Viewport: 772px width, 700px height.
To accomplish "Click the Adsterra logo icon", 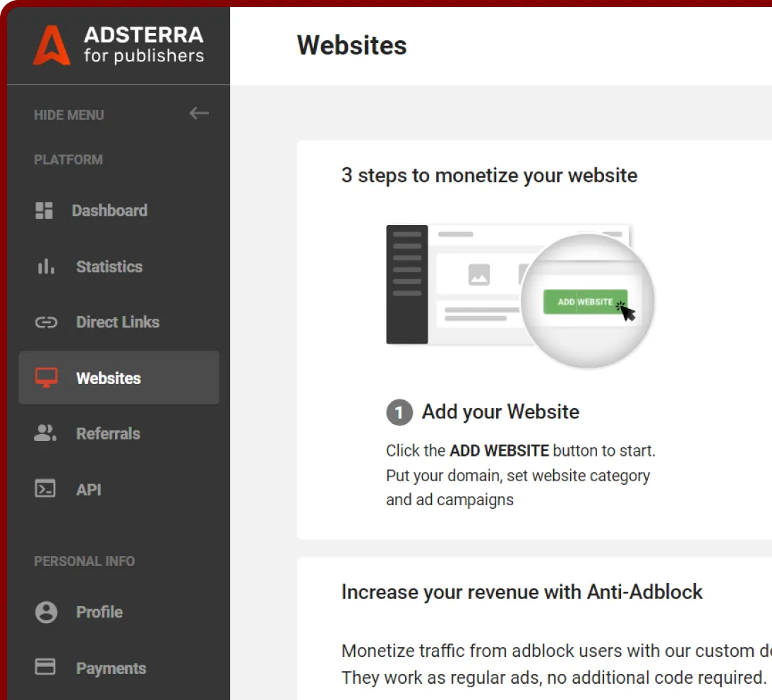I will 52,45.
